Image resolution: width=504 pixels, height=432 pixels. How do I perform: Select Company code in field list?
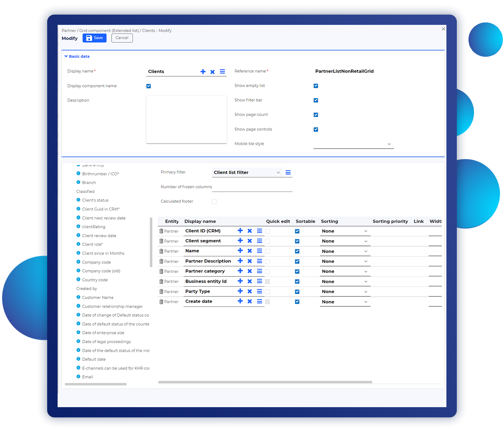coord(96,262)
